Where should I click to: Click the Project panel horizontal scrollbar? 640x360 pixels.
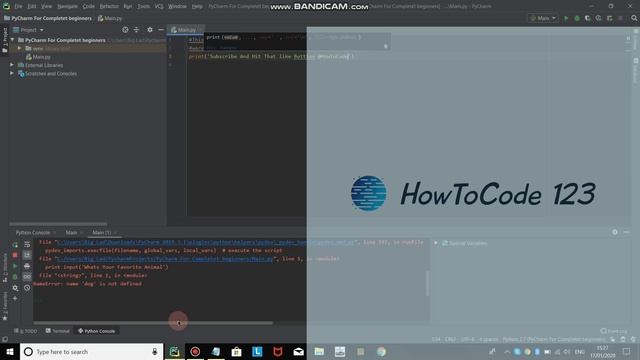point(58,224)
